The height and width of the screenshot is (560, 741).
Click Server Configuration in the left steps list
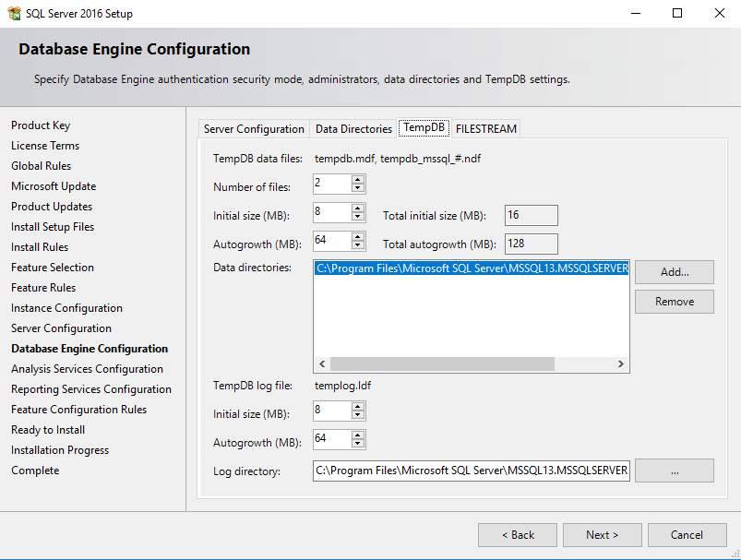tap(62, 328)
